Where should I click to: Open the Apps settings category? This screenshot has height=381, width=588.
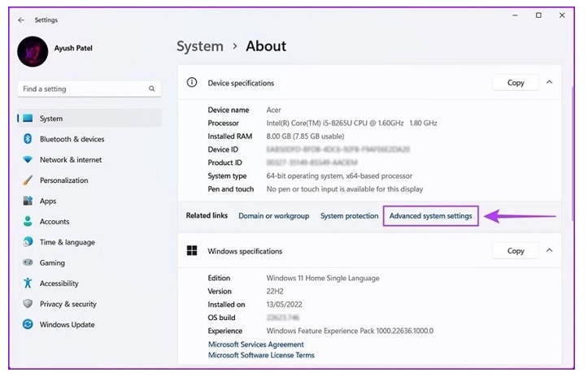tap(48, 201)
